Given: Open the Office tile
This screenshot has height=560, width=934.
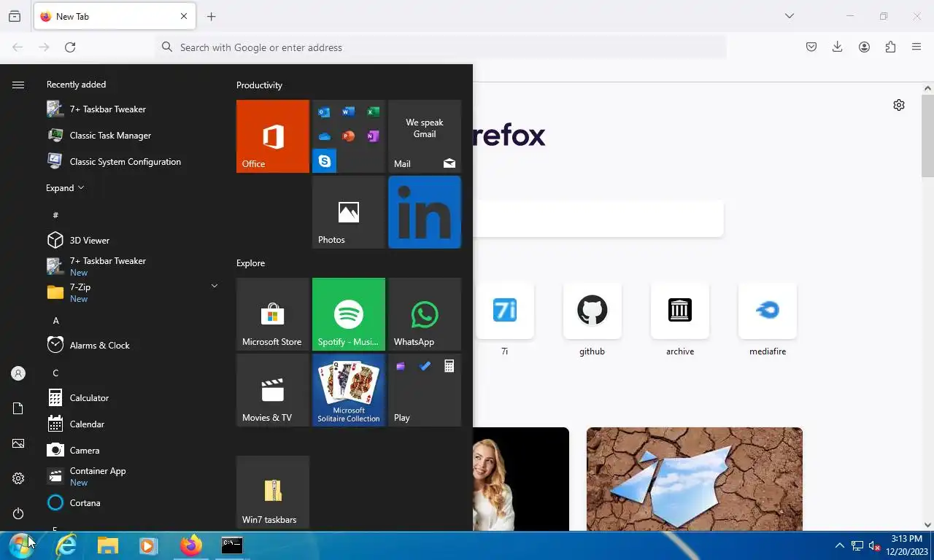Looking at the screenshot, I should [273, 136].
